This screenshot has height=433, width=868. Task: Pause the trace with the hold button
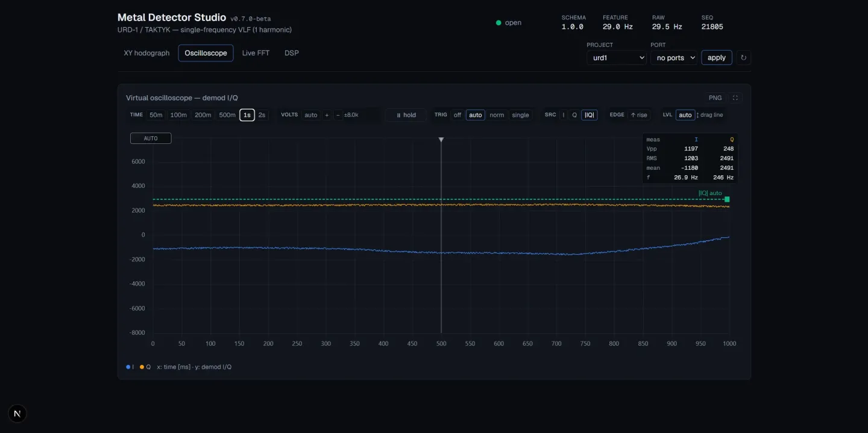point(406,115)
